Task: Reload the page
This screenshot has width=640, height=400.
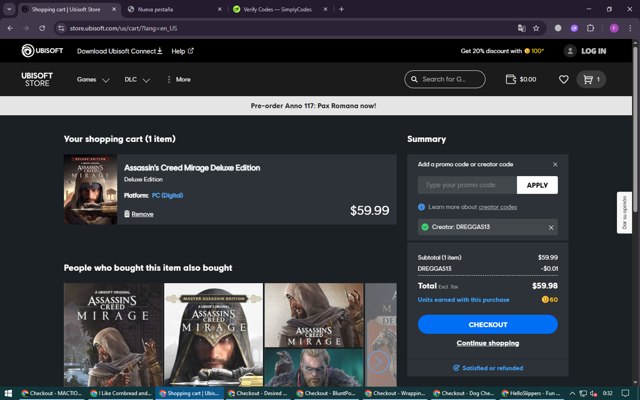Action: click(42, 28)
